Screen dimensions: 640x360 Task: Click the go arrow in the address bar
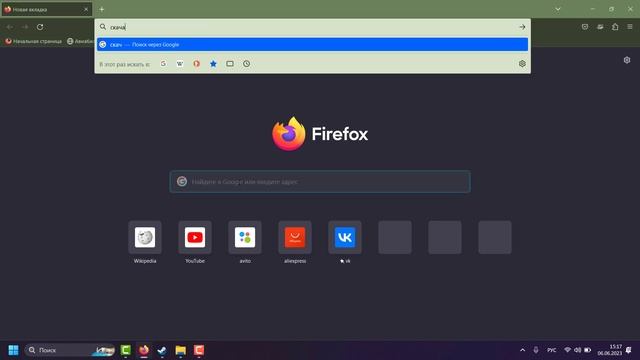pyautogui.click(x=522, y=27)
